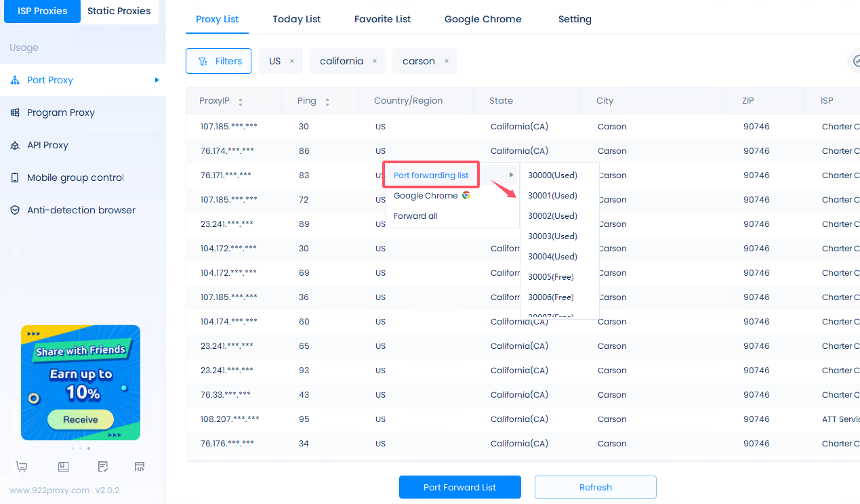Click the Mobile group control phone icon
Image resolution: width=860 pixels, height=504 pixels.
pyautogui.click(x=15, y=177)
